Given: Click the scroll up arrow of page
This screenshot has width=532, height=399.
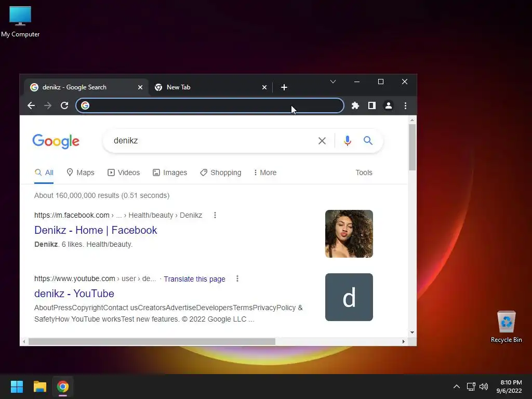Looking at the screenshot, I should click(x=412, y=120).
